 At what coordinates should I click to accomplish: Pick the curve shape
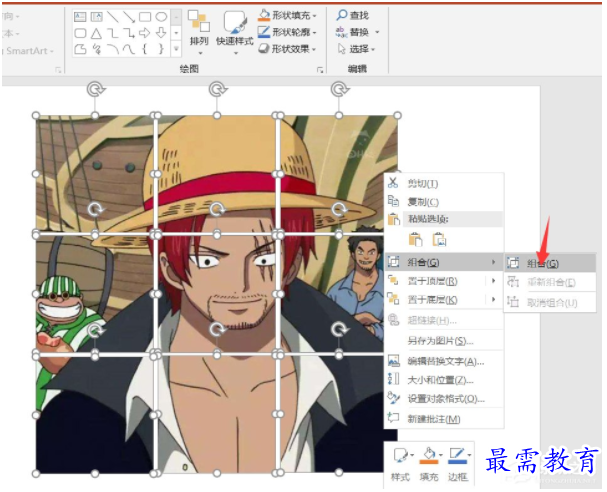[129, 49]
